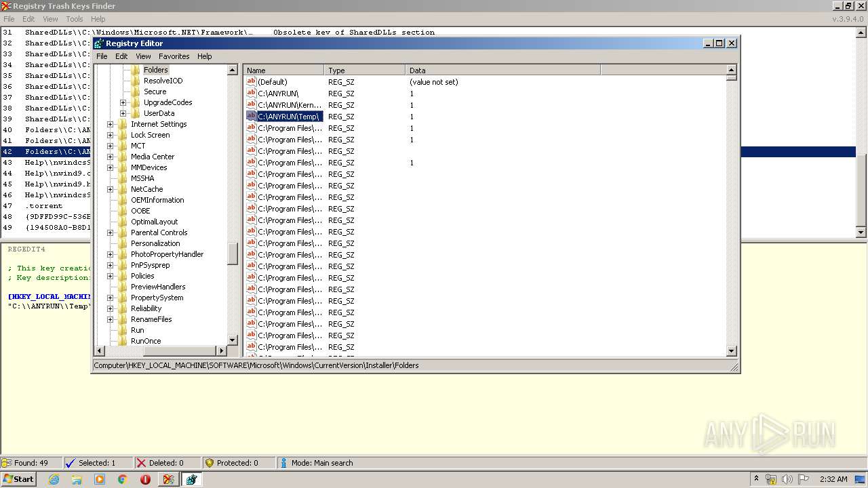The image size is (868, 488).
Task: Expand the UpgradeCodes key
Action: [123, 102]
